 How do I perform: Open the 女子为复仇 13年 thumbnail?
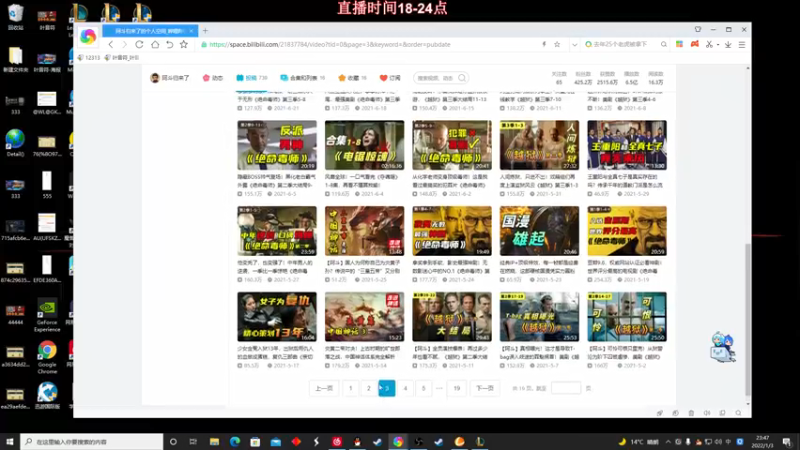(x=277, y=317)
